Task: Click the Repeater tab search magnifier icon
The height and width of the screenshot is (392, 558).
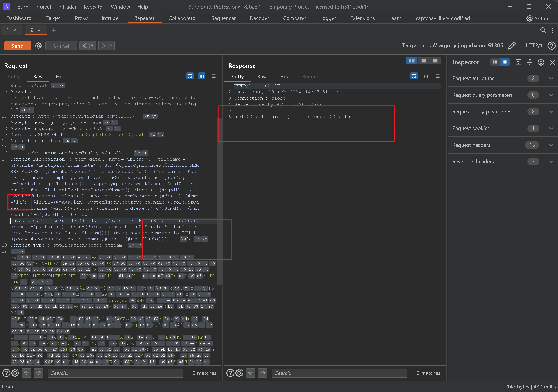Action: click(x=543, y=30)
